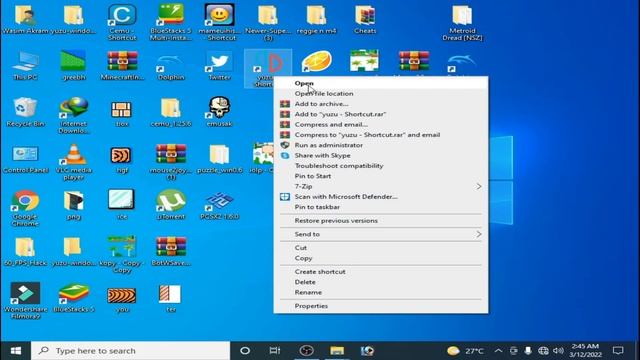Select the puzzle_win0.6 folder icon

point(220,158)
